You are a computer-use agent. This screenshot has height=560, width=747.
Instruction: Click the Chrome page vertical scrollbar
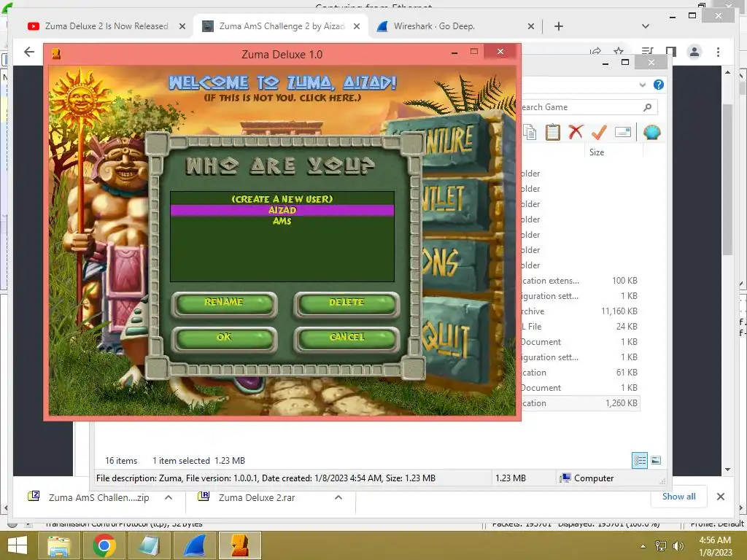click(727, 179)
